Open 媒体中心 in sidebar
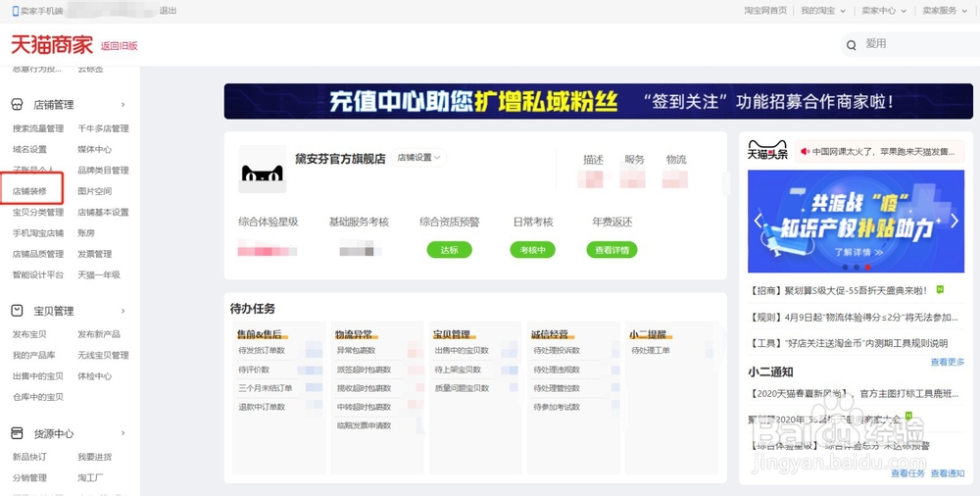This screenshot has width=980, height=496. pos(95,150)
